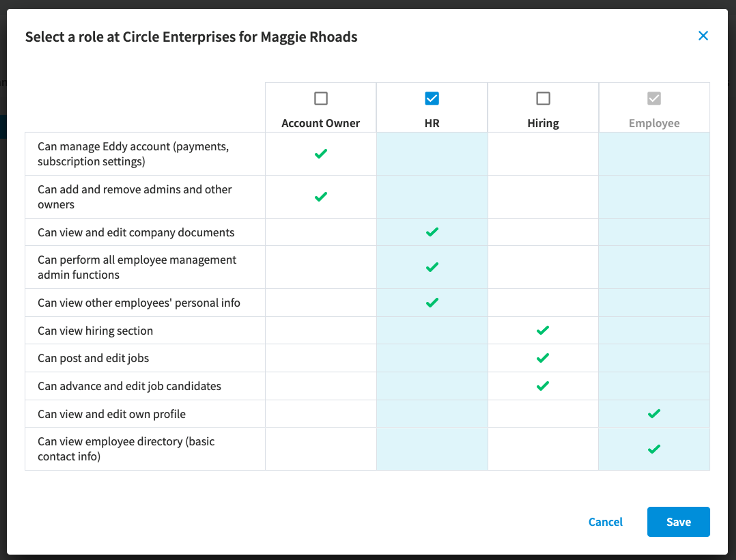Check the Account Owner role checkbox
This screenshot has width=736, height=560.
coord(321,98)
